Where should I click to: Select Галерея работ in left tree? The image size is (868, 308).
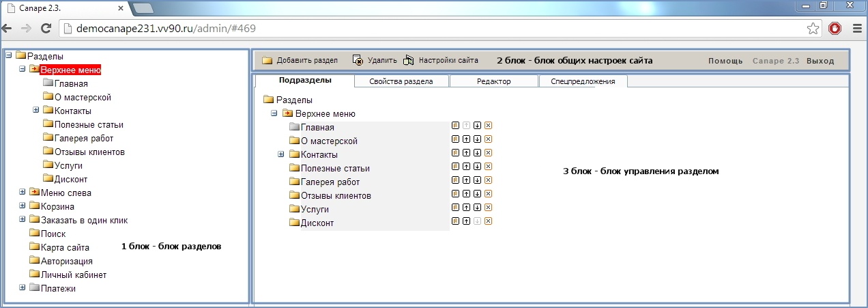point(84,138)
